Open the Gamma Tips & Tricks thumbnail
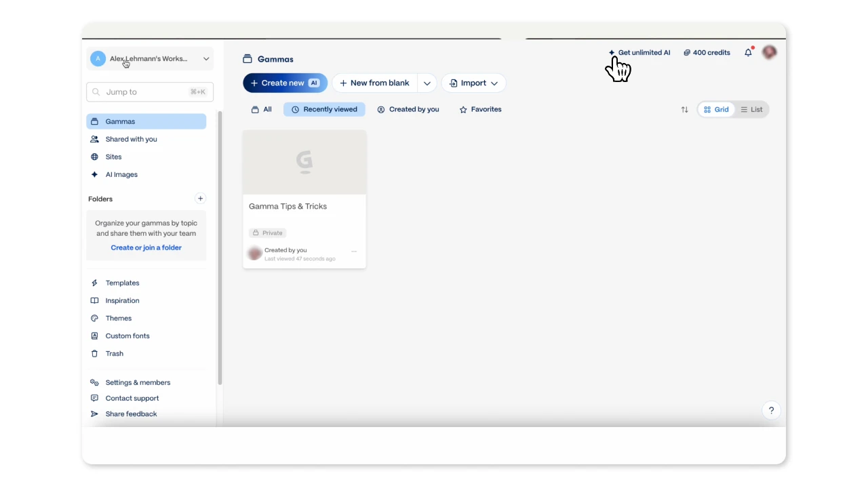Screen dimensions: 868x488 tap(304, 162)
